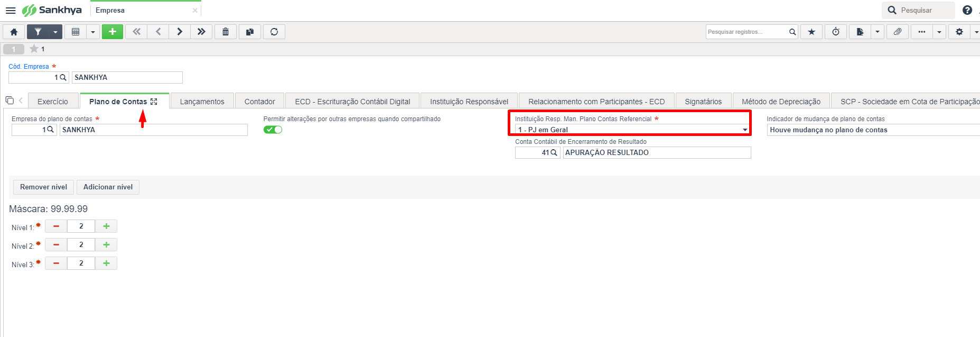980x337 pixels.
Task: Switch to the Lançamentos tab
Action: tap(202, 102)
